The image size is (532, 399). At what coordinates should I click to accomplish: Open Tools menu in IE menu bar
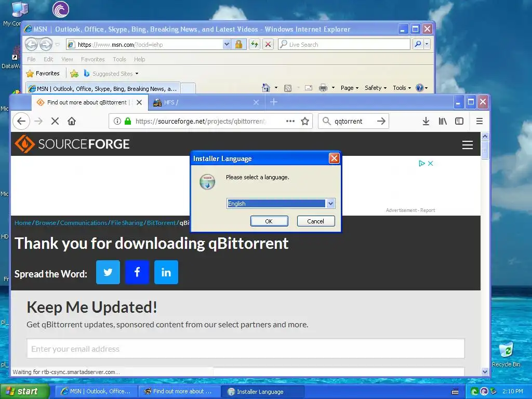tap(119, 59)
